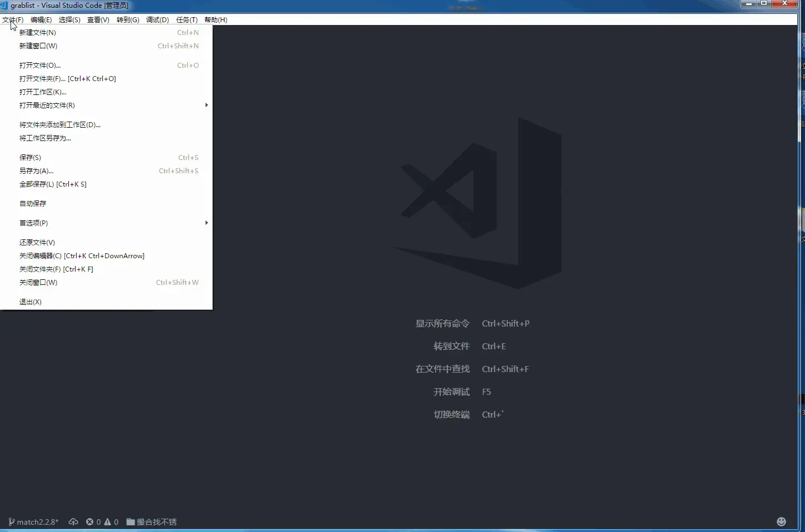Open the 帮助(H) menu
Image resolution: width=805 pixels, height=532 pixels.
[x=216, y=20]
